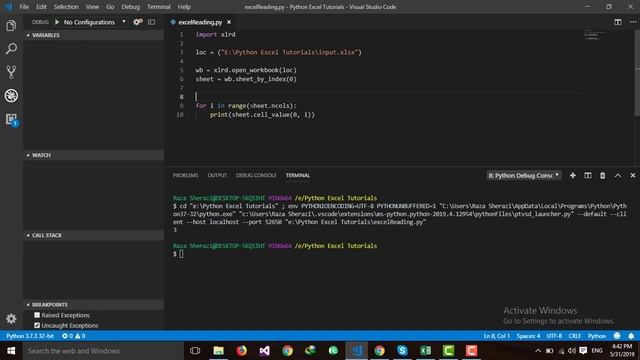The height and width of the screenshot is (360, 640).
Task: Change language mode via Python status item
Action: (x=596, y=336)
